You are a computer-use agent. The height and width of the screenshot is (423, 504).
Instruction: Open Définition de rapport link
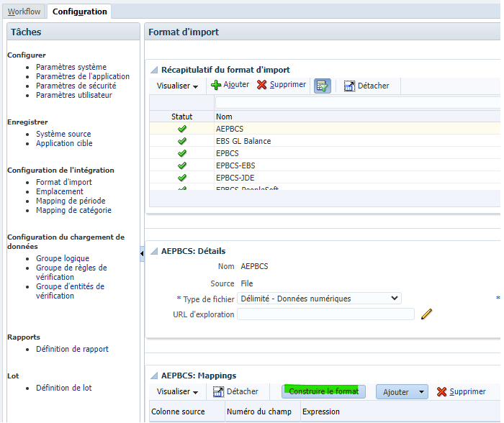pos(72,349)
